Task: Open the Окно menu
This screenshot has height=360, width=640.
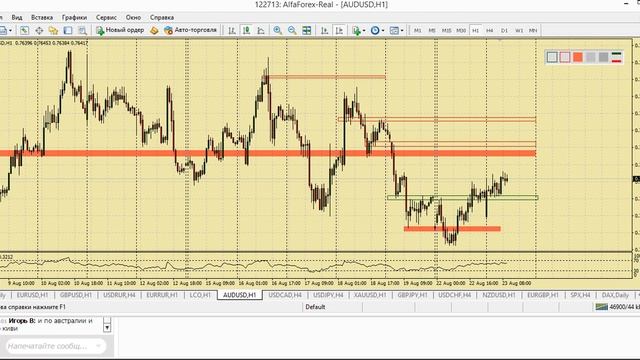Action: click(x=133, y=18)
